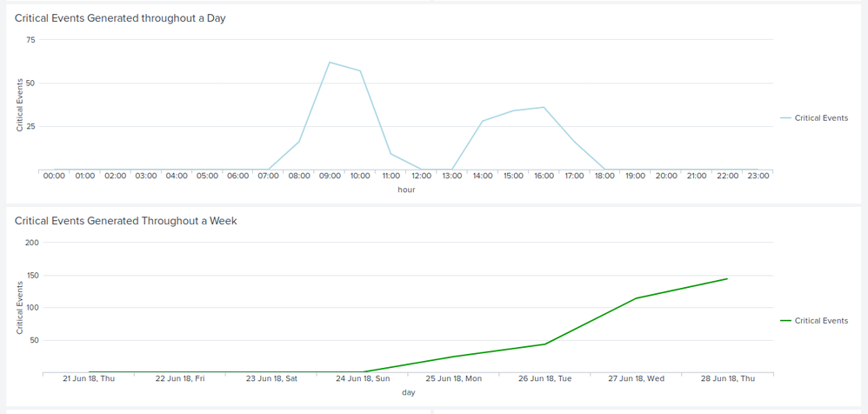Click the 02:00 hour axis label
The width and height of the screenshot is (868, 414).
coord(115,176)
